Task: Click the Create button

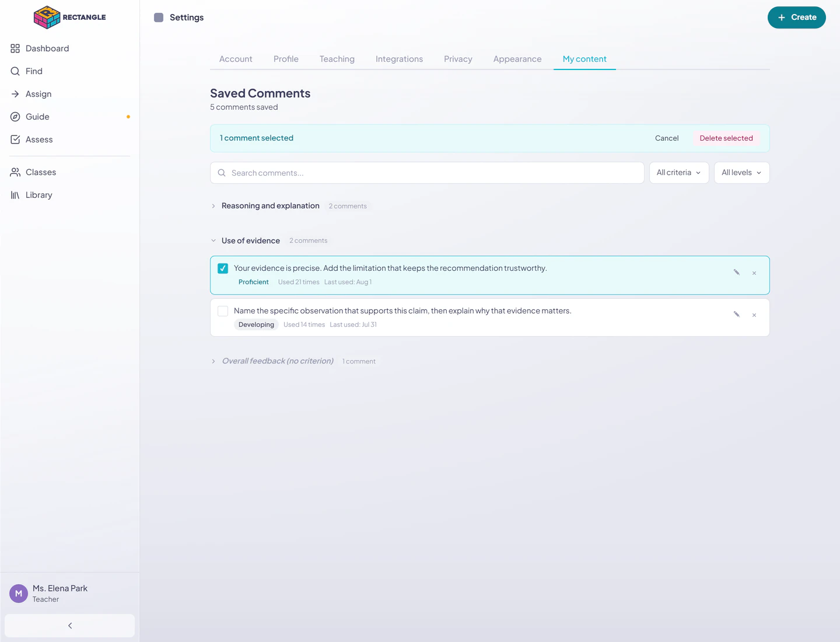Action: 797,18
